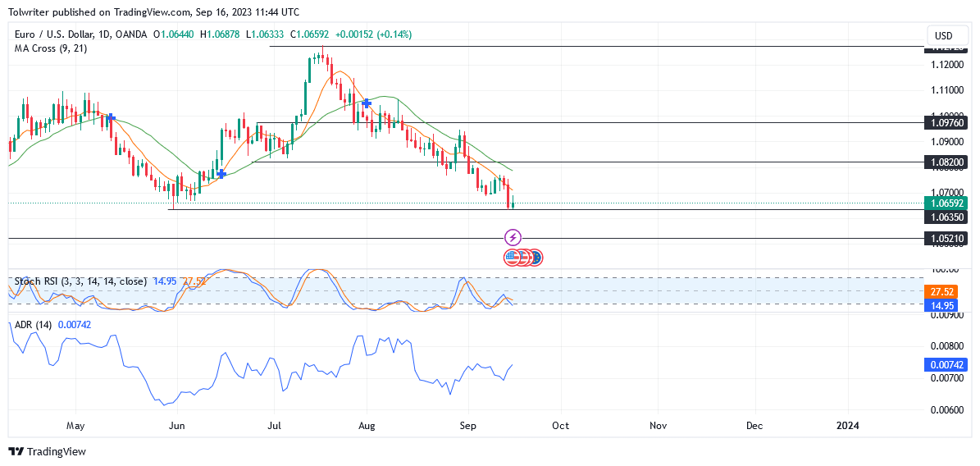Click the 1.06350 support level price label
This screenshot has width=980, height=466.
click(x=946, y=217)
